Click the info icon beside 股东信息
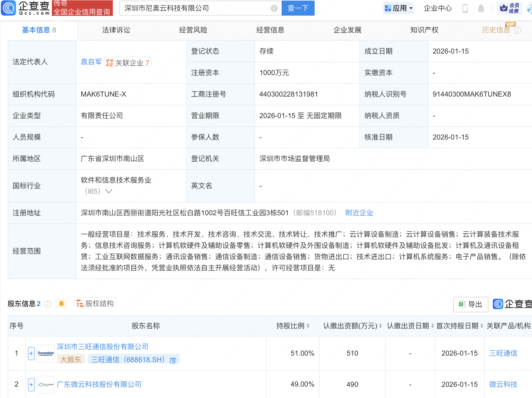This screenshot has height=398, width=532. click(48, 304)
